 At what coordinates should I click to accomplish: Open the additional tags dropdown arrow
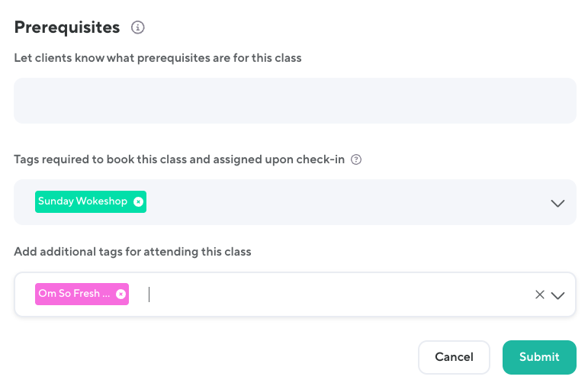click(x=557, y=295)
